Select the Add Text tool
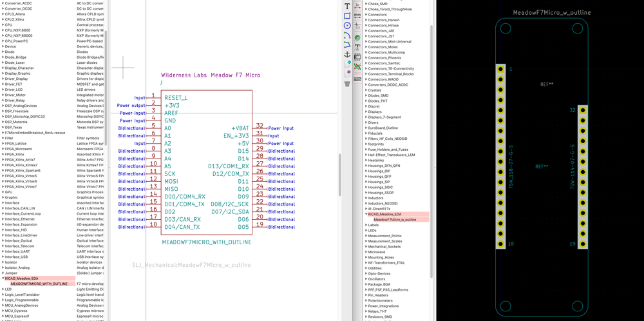 tap(347, 6)
